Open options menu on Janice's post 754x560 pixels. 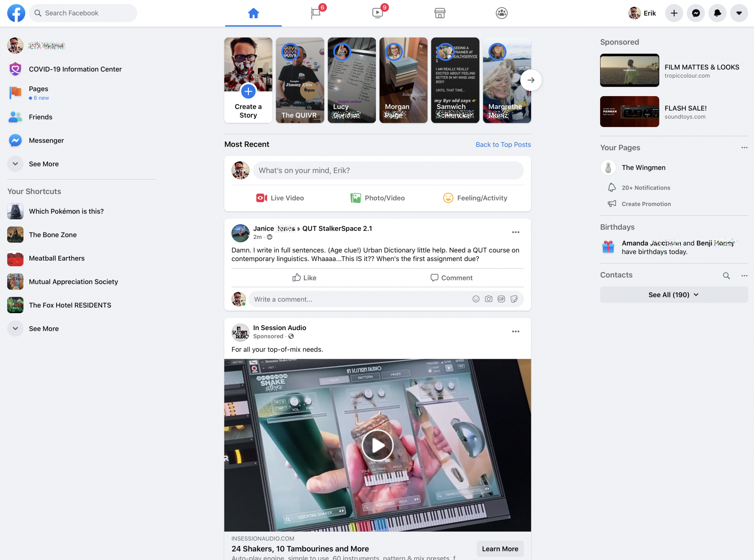pos(516,232)
